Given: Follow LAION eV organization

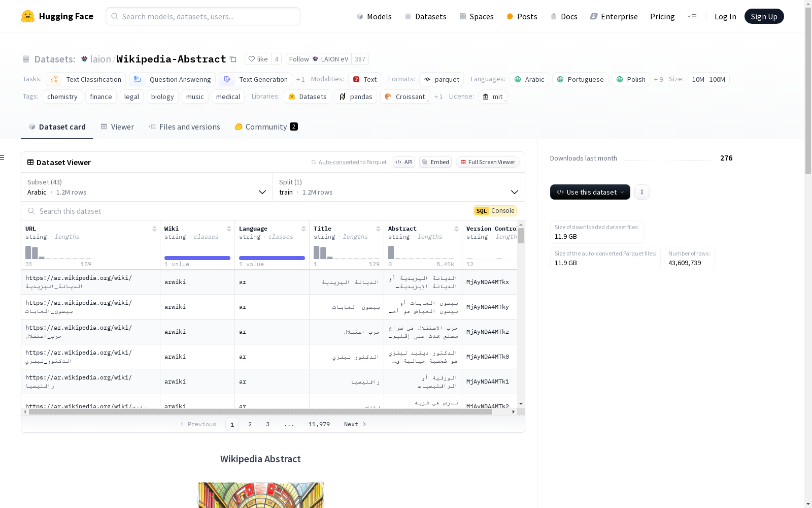Looking at the screenshot, I should click(319, 59).
